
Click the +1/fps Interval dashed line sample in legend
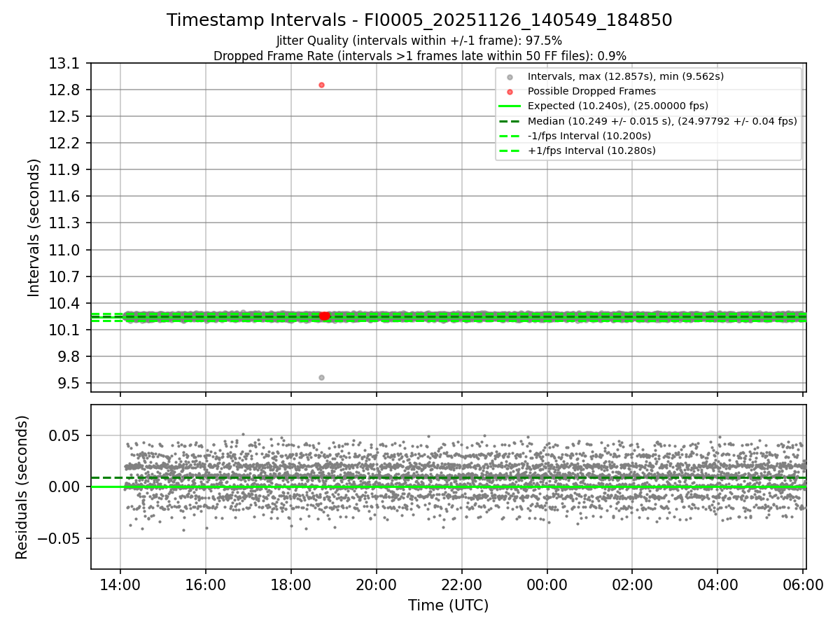(510, 150)
